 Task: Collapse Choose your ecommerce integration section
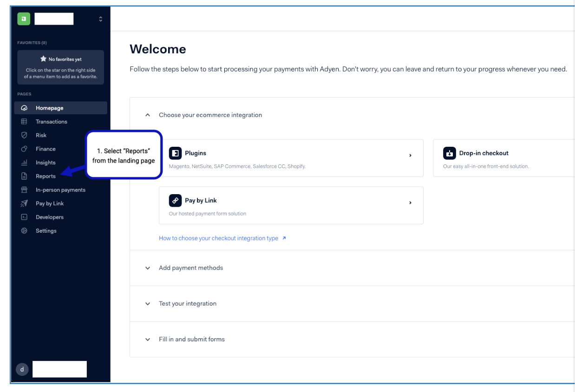(x=148, y=115)
